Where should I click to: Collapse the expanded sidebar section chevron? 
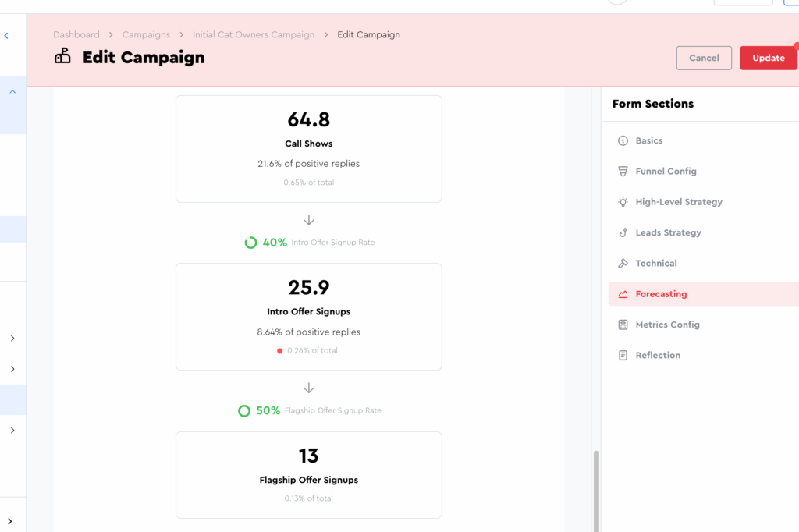(12, 92)
